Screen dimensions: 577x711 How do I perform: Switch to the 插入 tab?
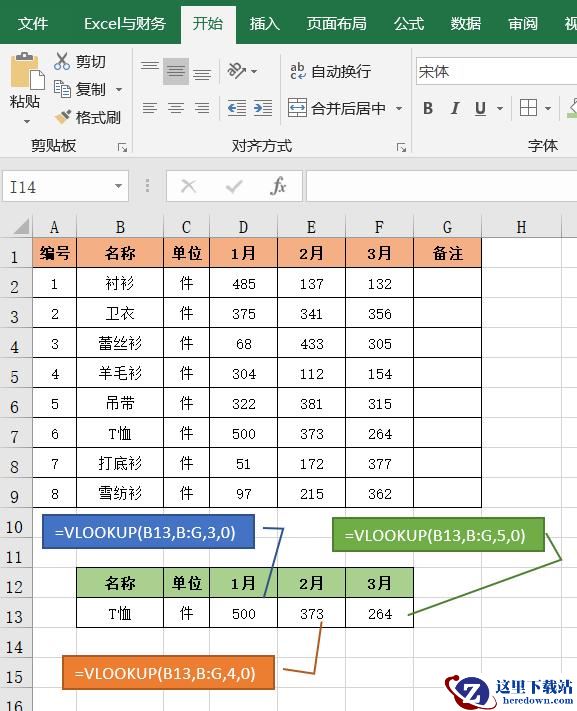(264, 24)
